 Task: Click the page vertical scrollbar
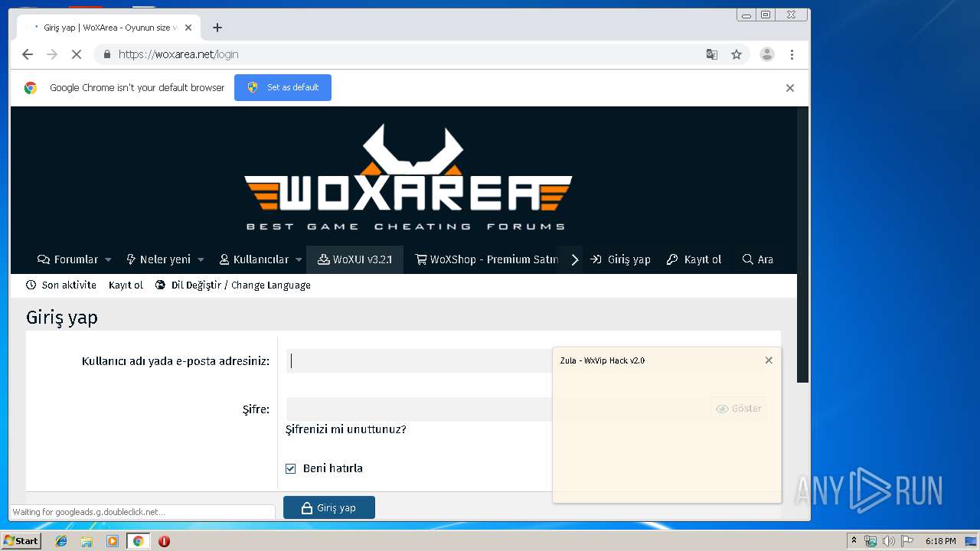[x=802, y=245]
